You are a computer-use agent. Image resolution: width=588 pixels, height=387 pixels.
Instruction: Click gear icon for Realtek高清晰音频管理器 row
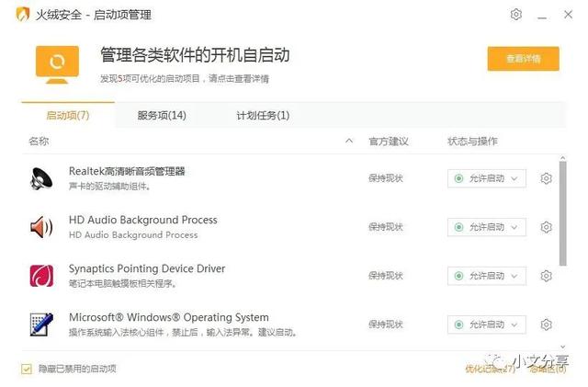coord(546,178)
